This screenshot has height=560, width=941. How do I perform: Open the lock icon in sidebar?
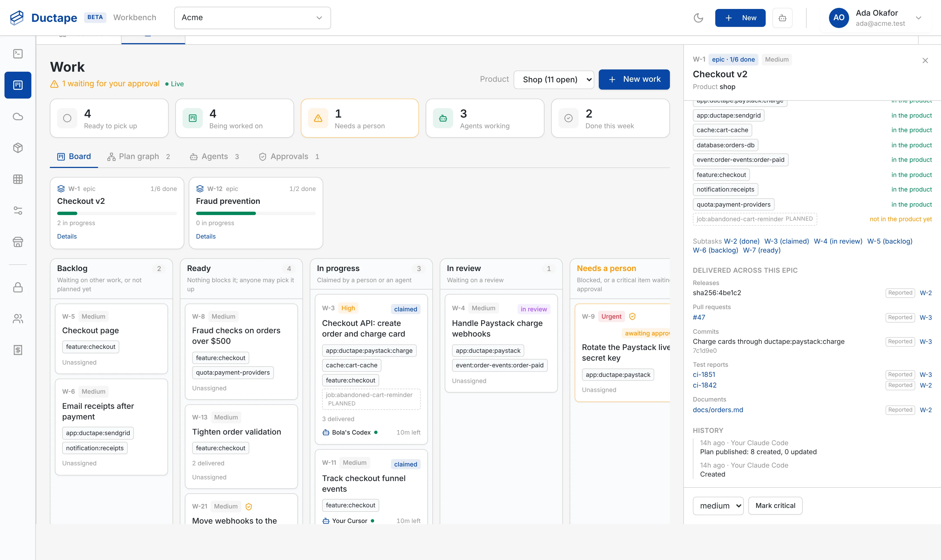tap(18, 287)
